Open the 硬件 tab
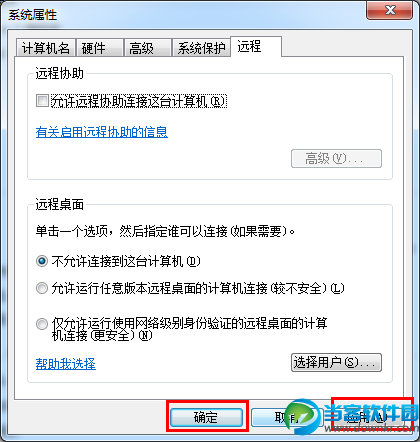This screenshot has height=442, width=420. pyautogui.click(x=100, y=48)
